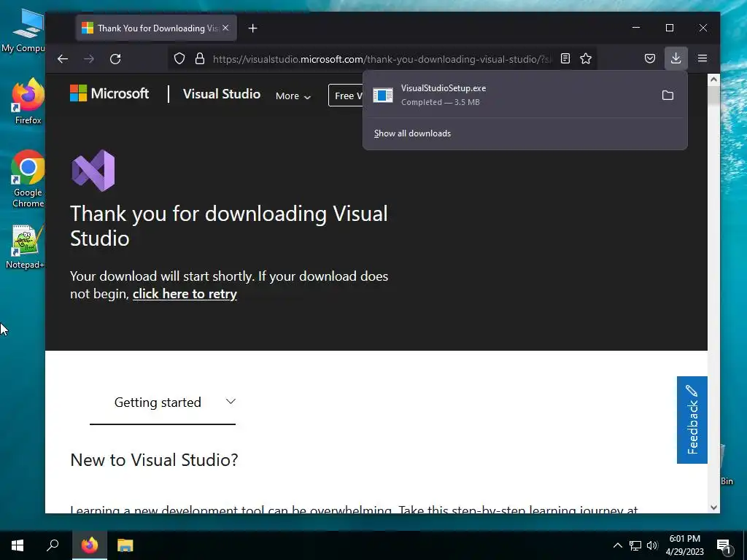The width and height of the screenshot is (747, 560).
Task: Click the Microsoft logo
Action: [109, 93]
